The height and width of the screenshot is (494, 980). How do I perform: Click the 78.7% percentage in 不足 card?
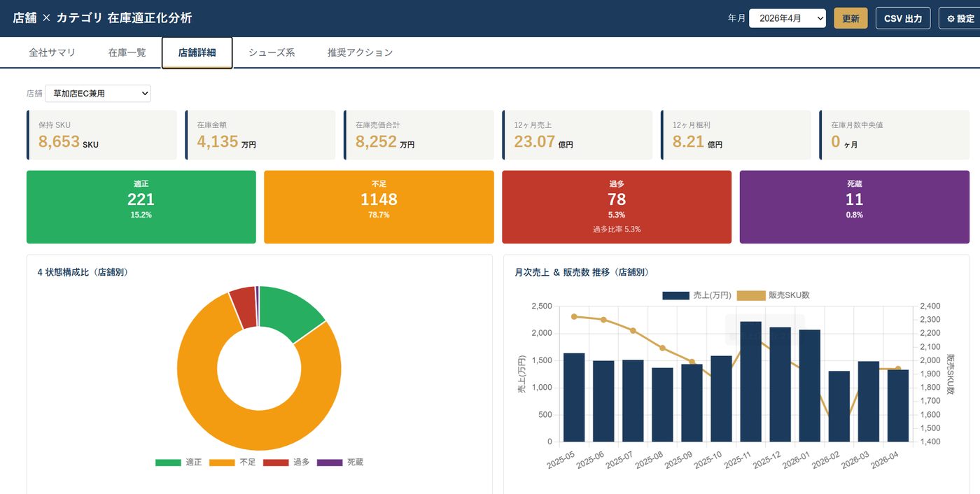click(x=379, y=215)
